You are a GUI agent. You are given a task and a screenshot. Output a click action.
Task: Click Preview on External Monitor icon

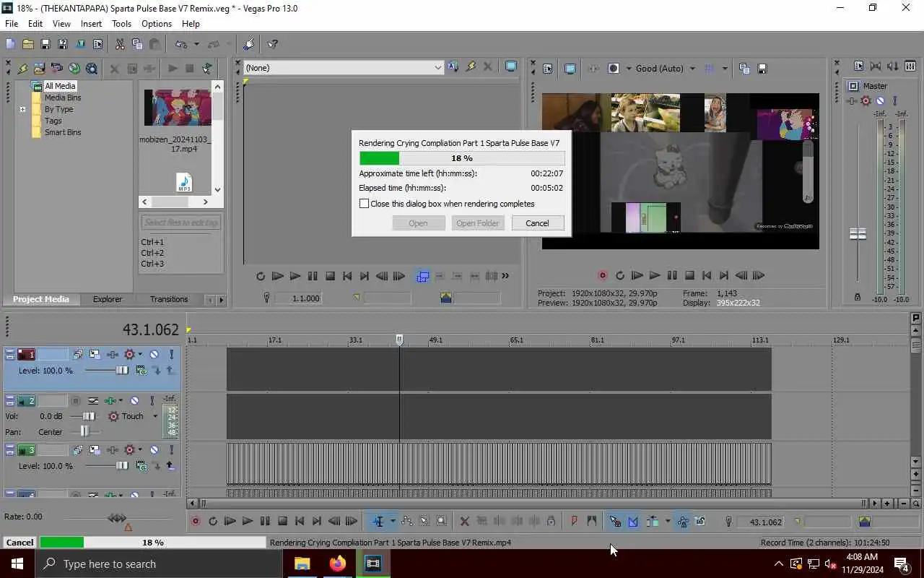click(570, 69)
